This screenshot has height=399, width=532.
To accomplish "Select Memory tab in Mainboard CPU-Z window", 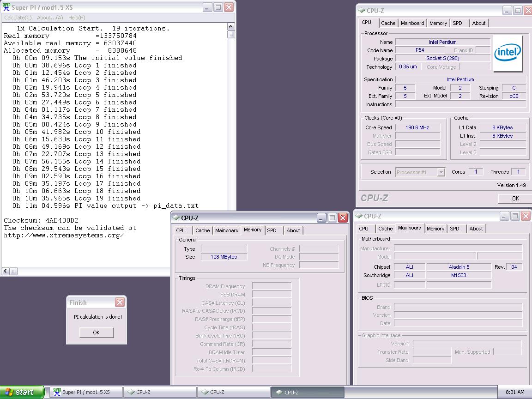I will point(435,229).
